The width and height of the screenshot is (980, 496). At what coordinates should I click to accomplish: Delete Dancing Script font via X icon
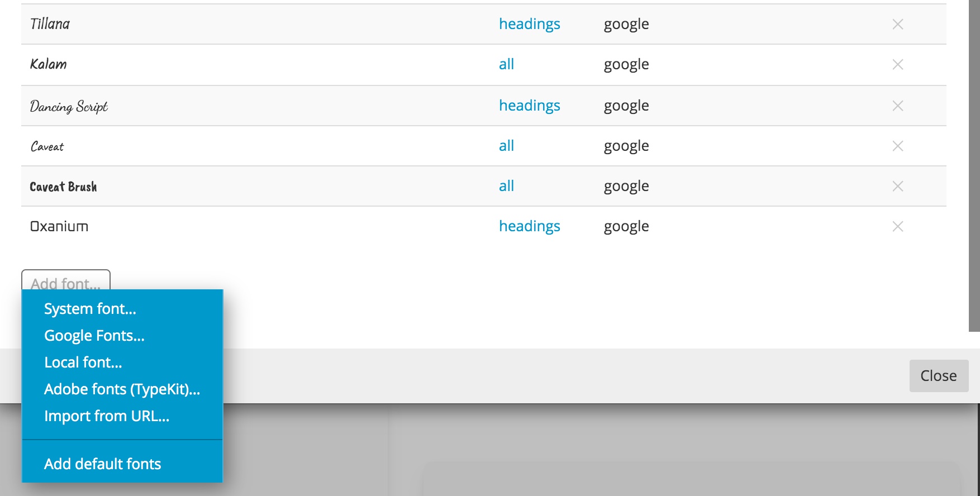pos(898,106)
